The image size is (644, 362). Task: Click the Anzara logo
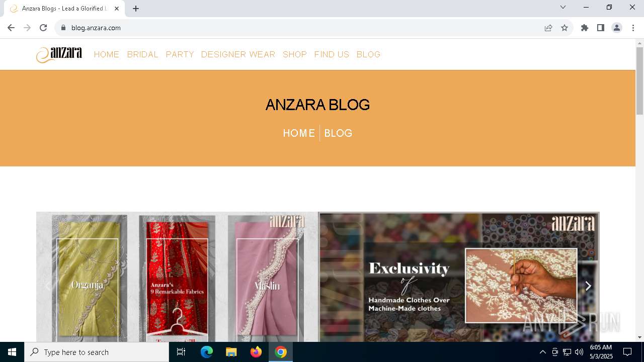pos(59,54)
